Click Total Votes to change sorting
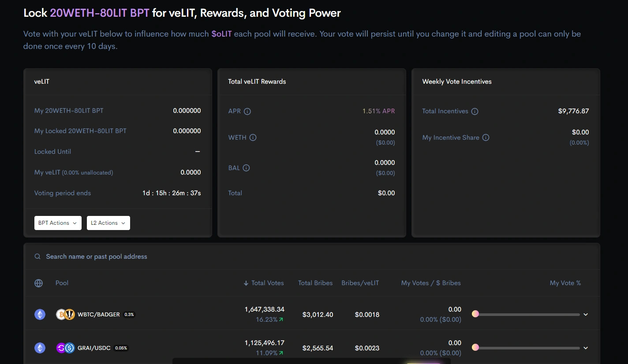The width and height of the screenshot is (628, 364). (267, 283)
